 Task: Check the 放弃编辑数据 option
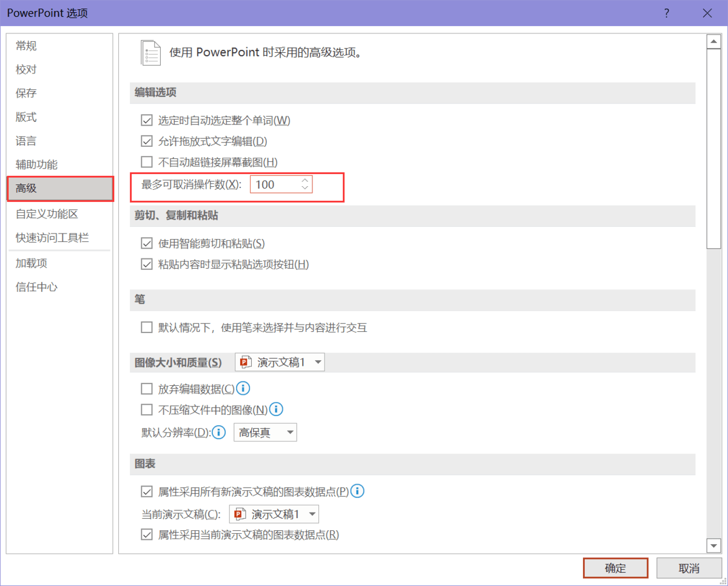tap(146, 388)
